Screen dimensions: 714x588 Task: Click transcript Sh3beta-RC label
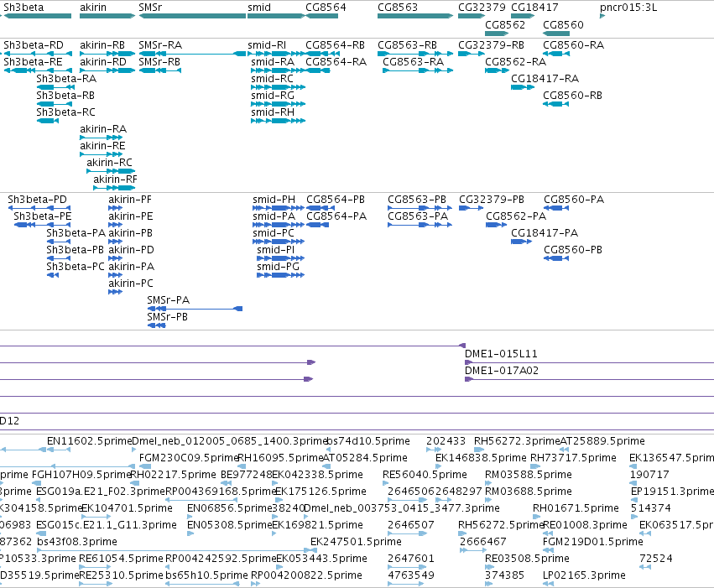tap(66, 112)
